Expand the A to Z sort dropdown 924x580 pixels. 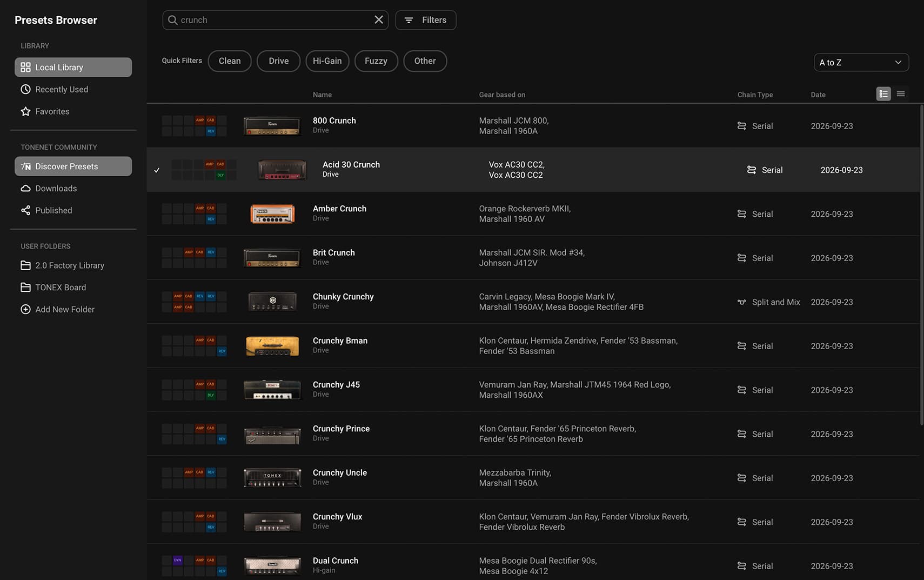pyautogui.click(x=861, y=62)
